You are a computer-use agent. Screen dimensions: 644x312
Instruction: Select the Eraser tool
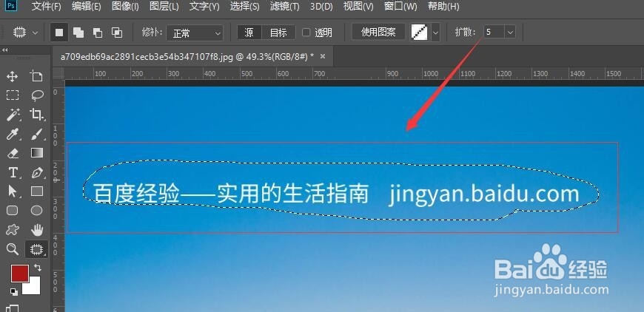click(x=13, y=153)
